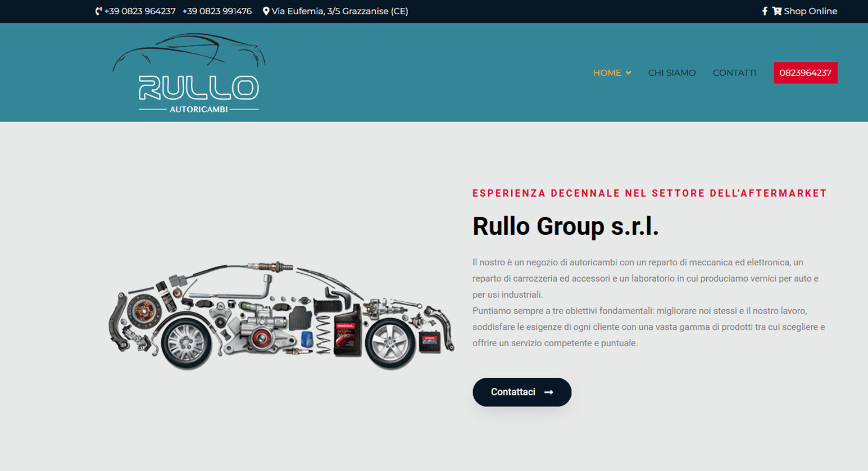
Task: Click the Rullo Autoricambi logo
Action: 189,73
